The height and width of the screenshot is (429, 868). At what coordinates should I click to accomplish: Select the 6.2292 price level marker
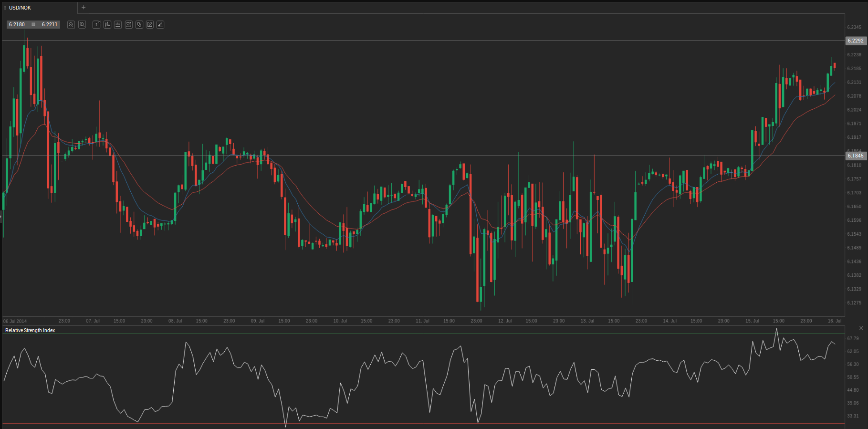[856, 41]
